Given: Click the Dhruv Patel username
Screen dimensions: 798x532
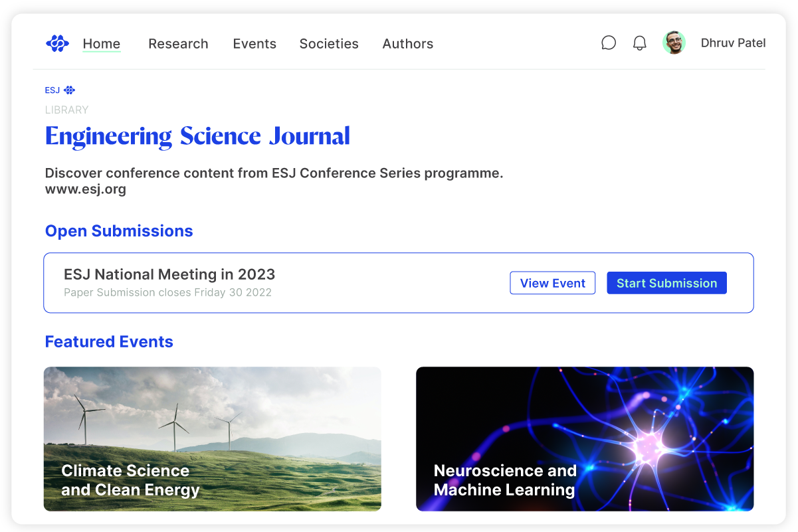Looking at the screenshot, I should [733, 43].
